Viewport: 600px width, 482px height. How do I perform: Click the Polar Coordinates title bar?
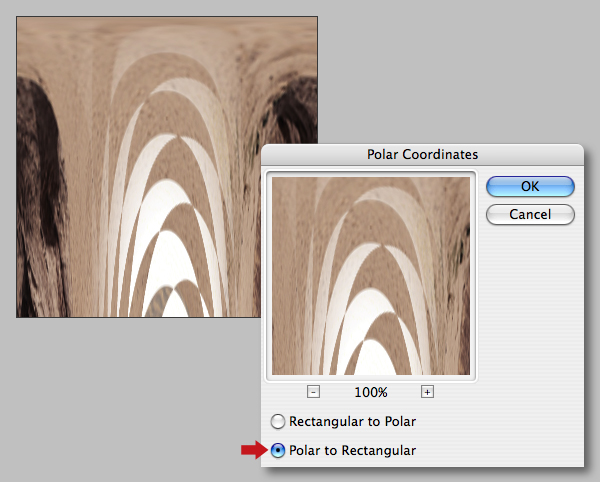422,155
